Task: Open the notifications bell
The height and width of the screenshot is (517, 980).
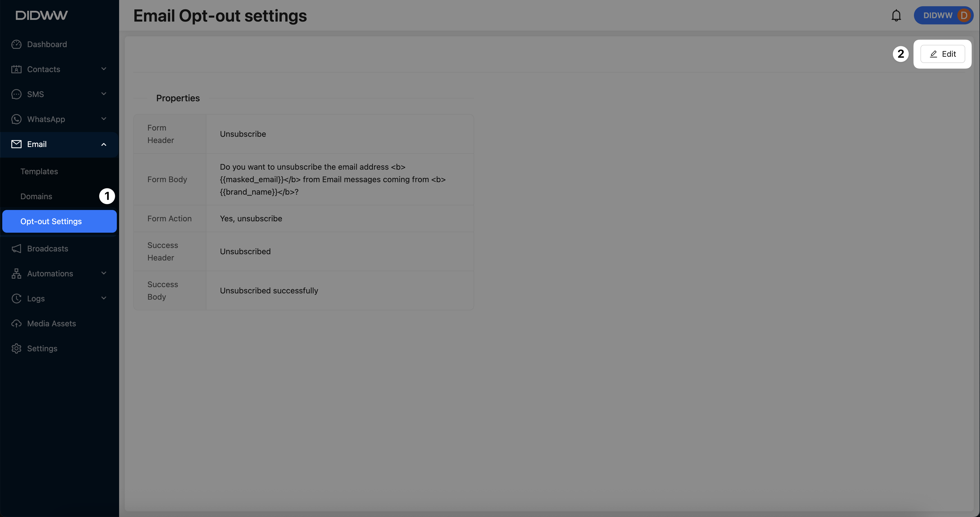Action: pos(896,16)
